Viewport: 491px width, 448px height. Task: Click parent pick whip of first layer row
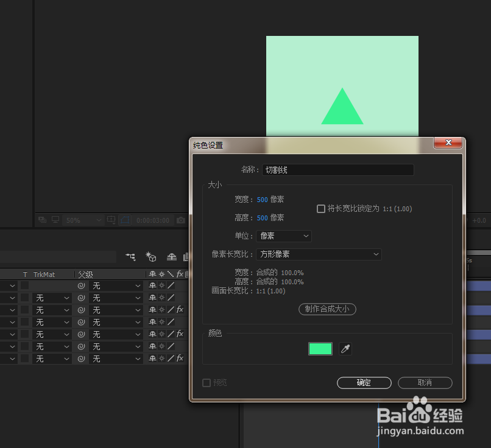82,285
